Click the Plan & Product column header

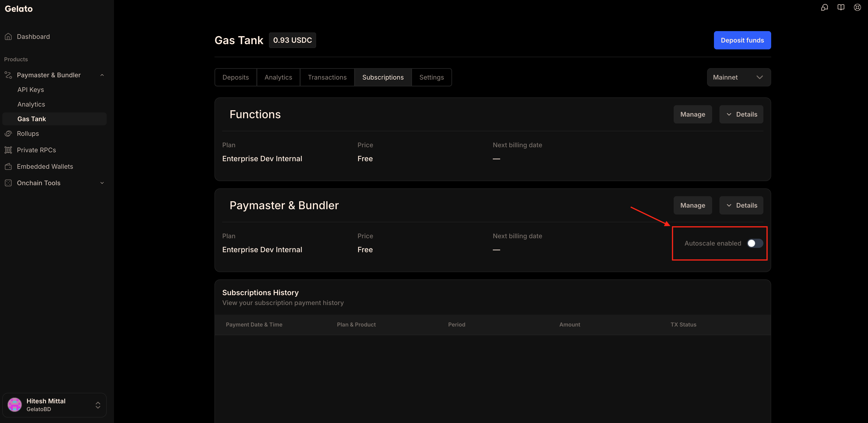[x=356, y=325]
